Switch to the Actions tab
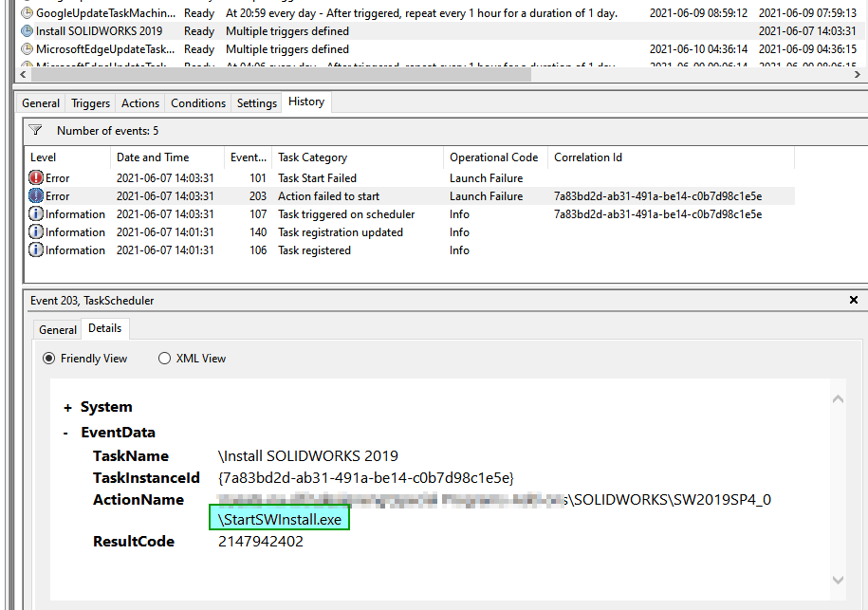The width and height of the screenshot is (868, 610). coord(140,103)
